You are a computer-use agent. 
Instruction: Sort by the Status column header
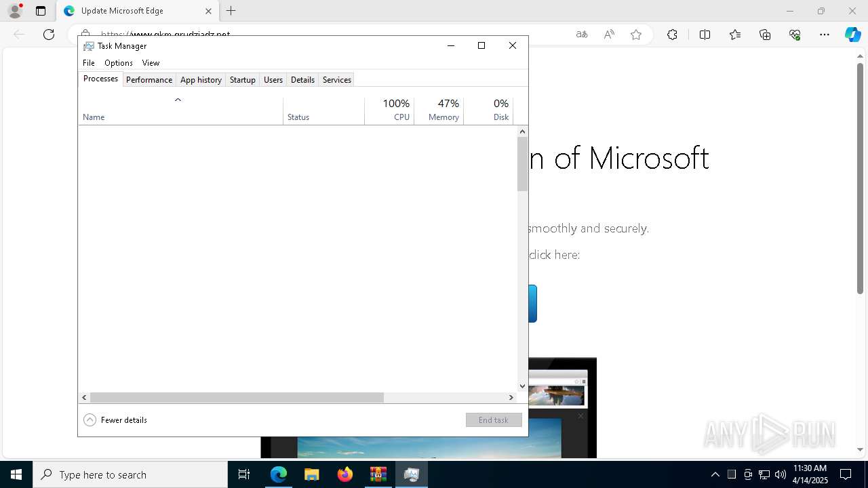point(323,110)
